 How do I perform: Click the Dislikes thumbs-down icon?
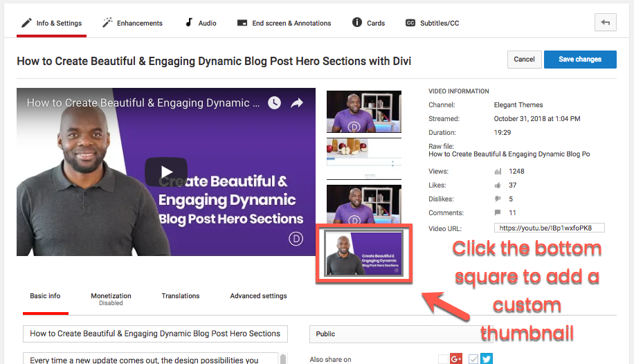[x=498, y=199]
